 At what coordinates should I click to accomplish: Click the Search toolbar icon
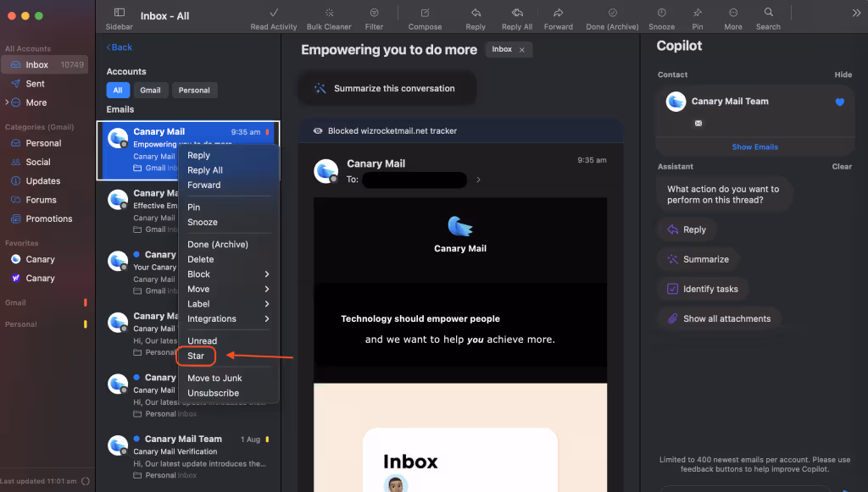pos(768,13)
